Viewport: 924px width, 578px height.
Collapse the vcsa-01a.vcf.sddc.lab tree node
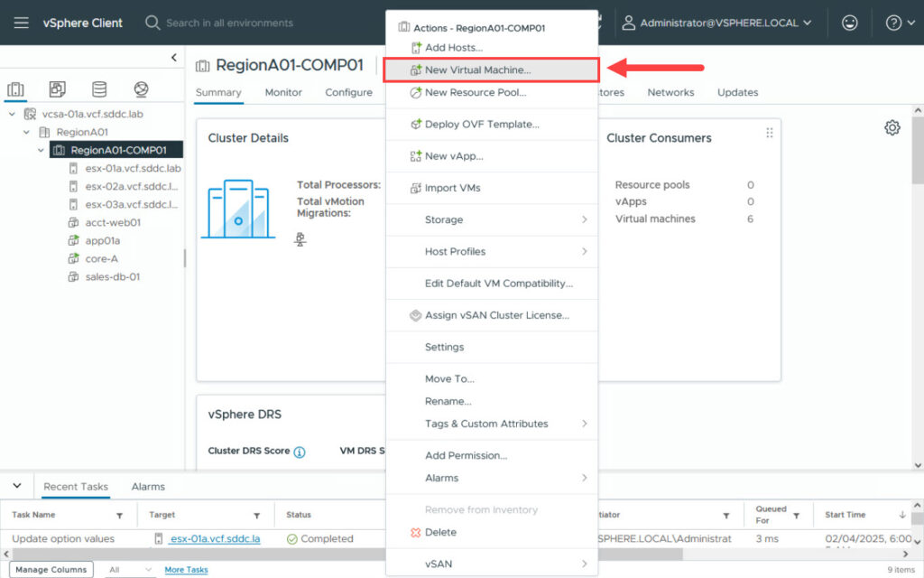12,115
